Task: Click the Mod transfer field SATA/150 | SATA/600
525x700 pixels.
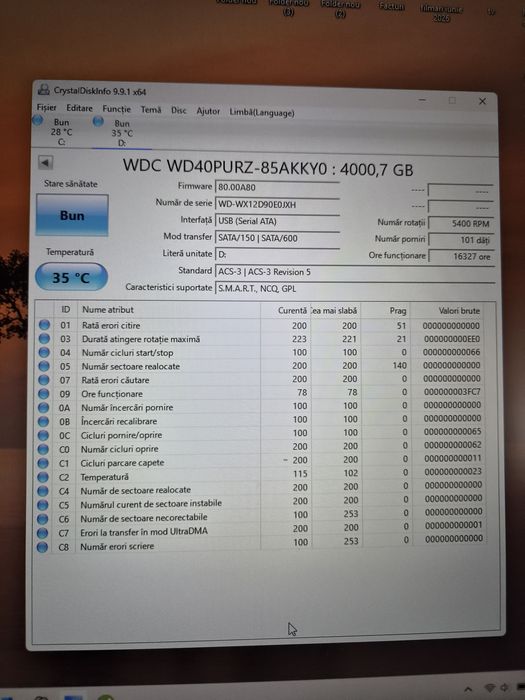Action: [277, 238]
